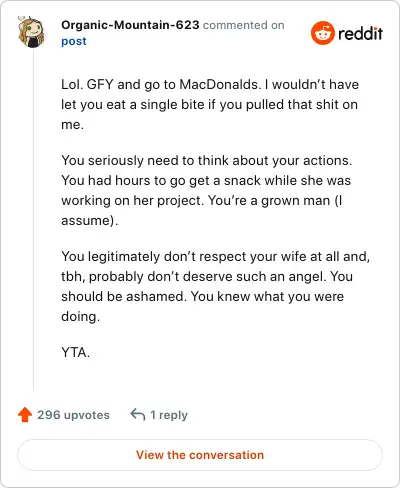Open the Organic-Mountain-623 username profile link
The image size is (400, 488).
pos(130,25)
